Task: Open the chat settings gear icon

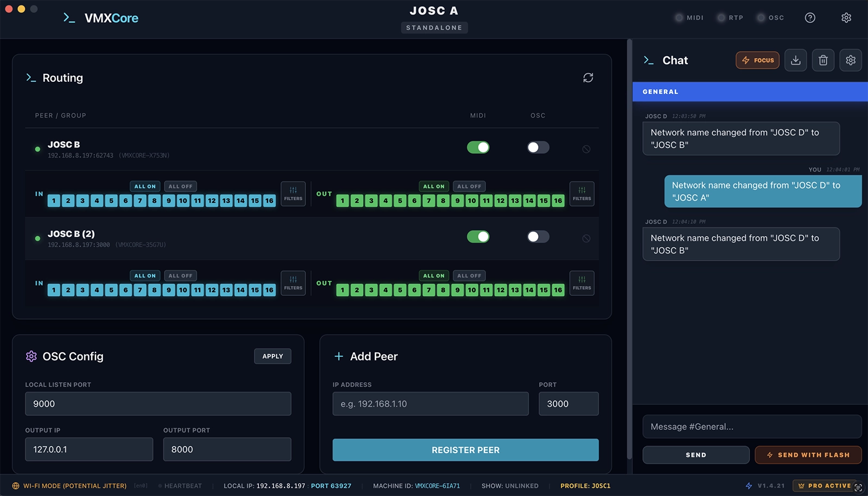Action: pyautogui.click(x=851, y=60)
